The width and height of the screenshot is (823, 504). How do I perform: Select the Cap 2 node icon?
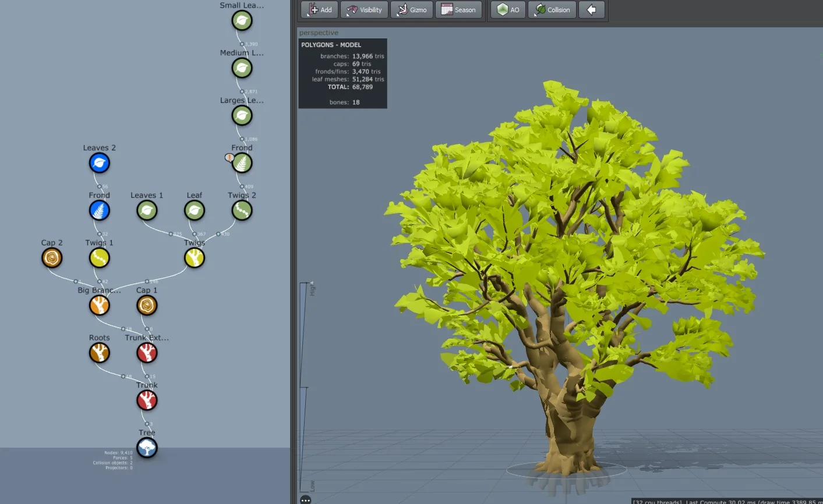pos(52,258)
